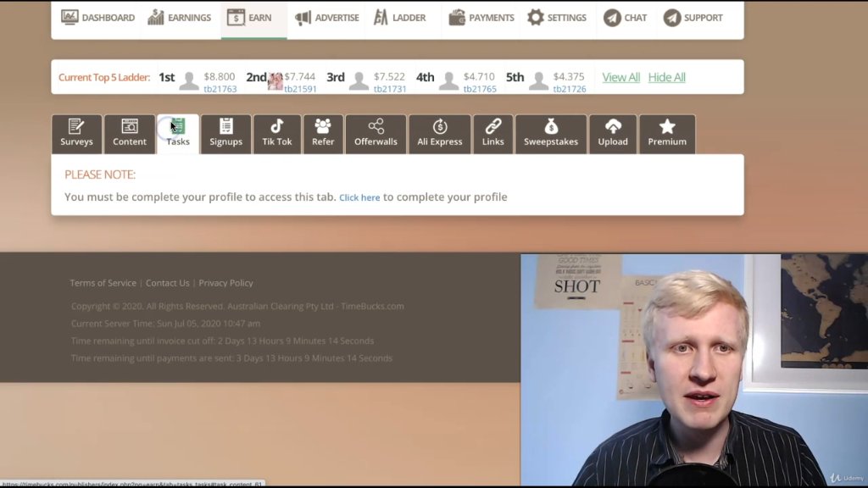Click the Chat paper-plane icon

coord(612,18)
